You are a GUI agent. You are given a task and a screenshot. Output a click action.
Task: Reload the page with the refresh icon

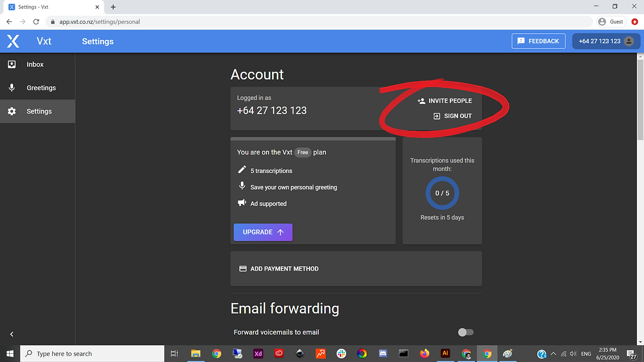click(x=36, y=22)
